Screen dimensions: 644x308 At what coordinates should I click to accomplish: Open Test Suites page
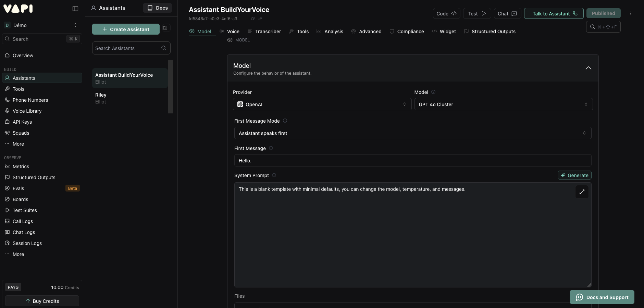click(x=42, y=210)
